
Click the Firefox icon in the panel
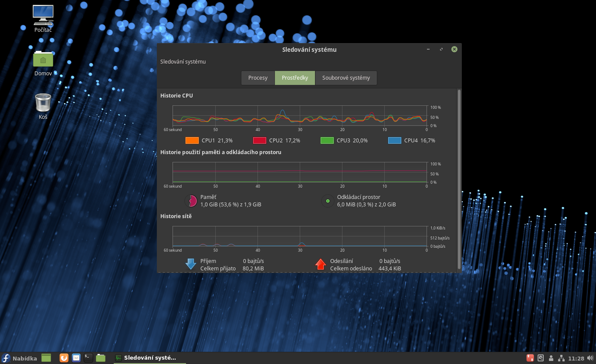coord(64,358)
